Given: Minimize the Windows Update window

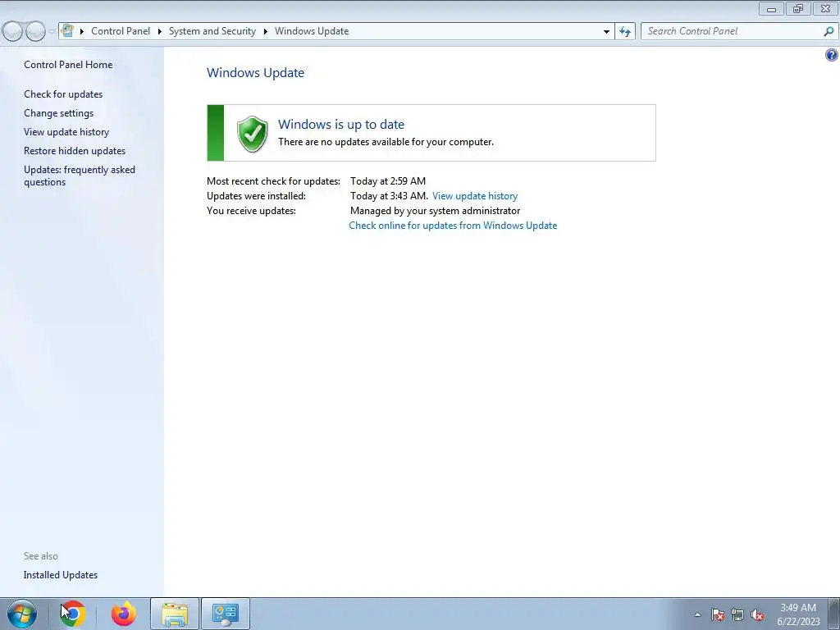Looking at the screenshot, I should tap(771, 8).
